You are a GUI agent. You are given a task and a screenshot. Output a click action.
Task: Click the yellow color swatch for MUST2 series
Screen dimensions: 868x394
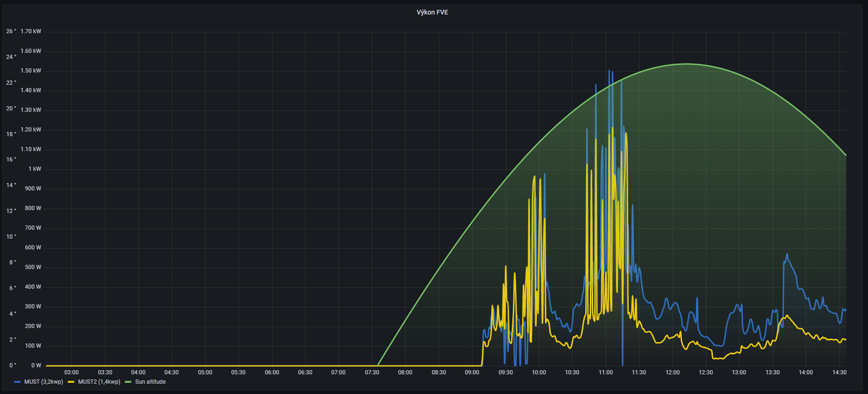[x=72, y=382]
